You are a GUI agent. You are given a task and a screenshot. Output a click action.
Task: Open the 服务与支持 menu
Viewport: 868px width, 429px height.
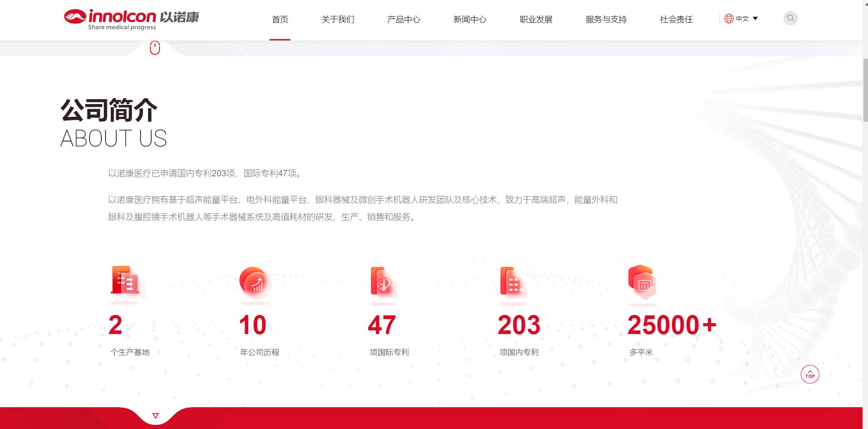606,20
